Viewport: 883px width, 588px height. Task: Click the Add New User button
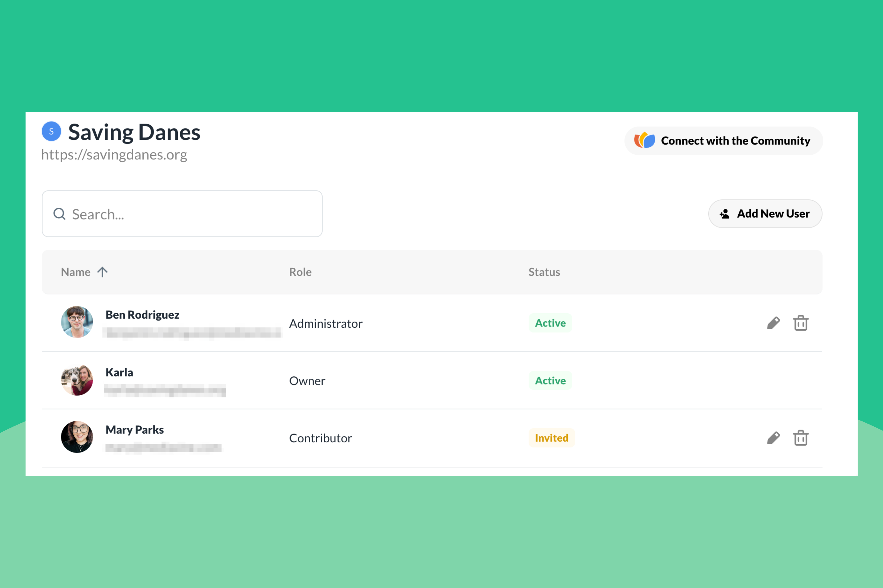tap(765, 213)
